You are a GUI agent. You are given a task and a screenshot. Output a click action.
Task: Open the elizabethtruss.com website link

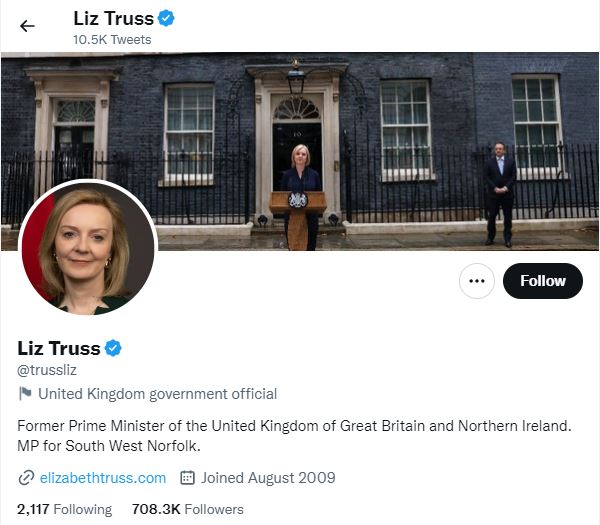tap(103, 478)
